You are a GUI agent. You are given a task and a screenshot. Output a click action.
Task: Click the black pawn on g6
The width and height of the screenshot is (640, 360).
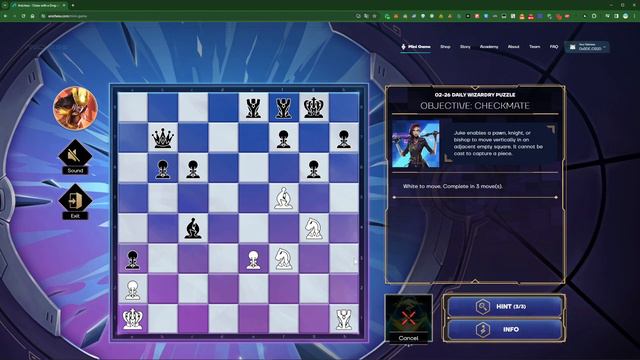point(313,169)
